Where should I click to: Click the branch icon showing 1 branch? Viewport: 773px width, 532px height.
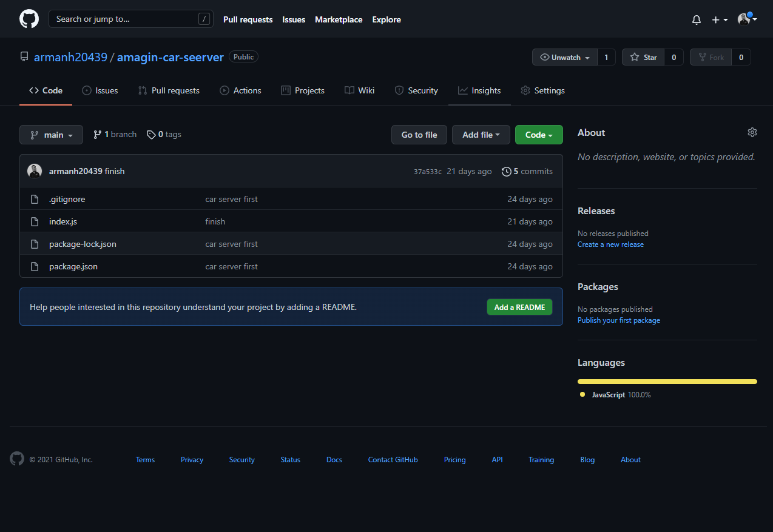point(97,135)
